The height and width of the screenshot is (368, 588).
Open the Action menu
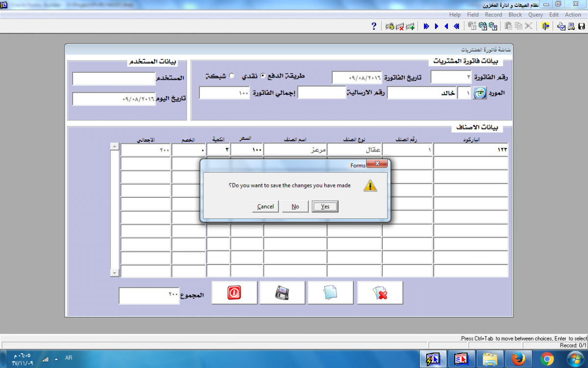pos(573,15)
